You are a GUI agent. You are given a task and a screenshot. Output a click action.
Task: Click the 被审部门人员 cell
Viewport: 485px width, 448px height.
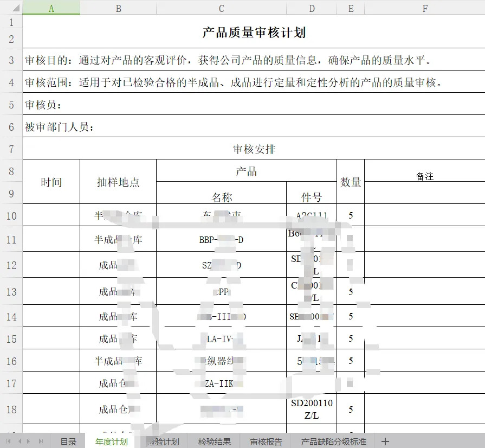click(x=254, y=126)
